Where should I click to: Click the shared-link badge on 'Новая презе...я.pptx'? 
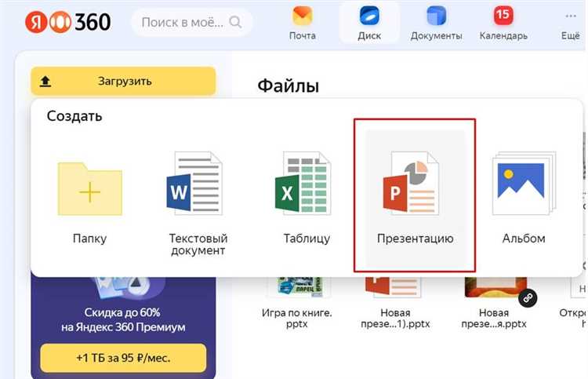528,298
